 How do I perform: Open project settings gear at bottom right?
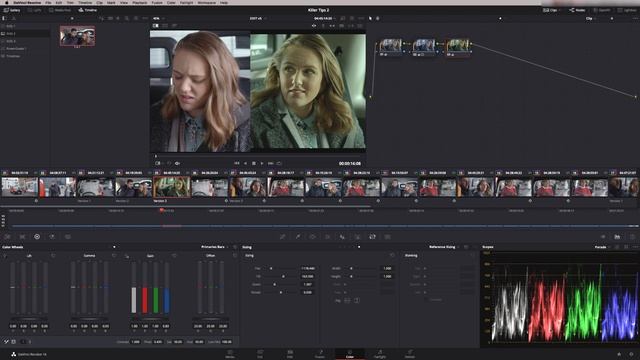coord(632,354)
